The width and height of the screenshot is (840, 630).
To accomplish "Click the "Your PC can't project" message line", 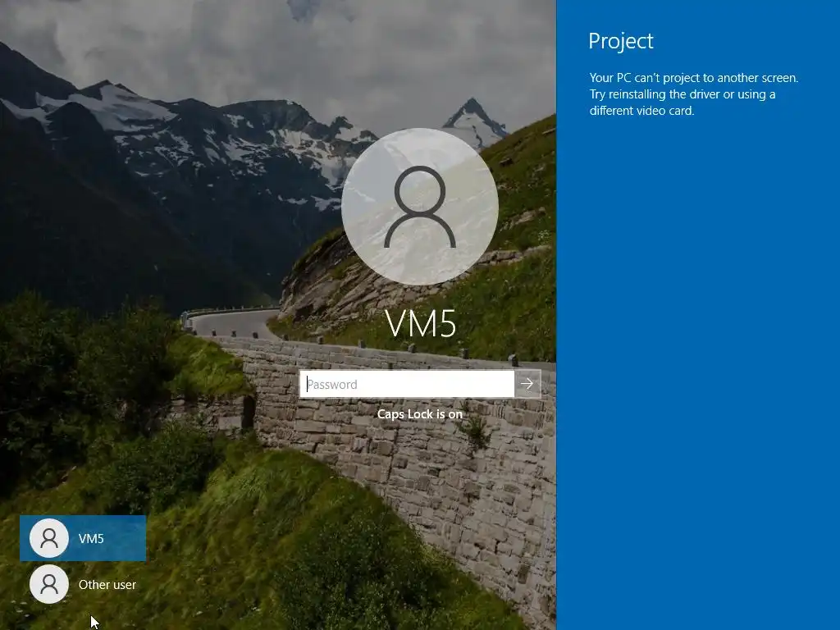I will click(x=694, y=78).
